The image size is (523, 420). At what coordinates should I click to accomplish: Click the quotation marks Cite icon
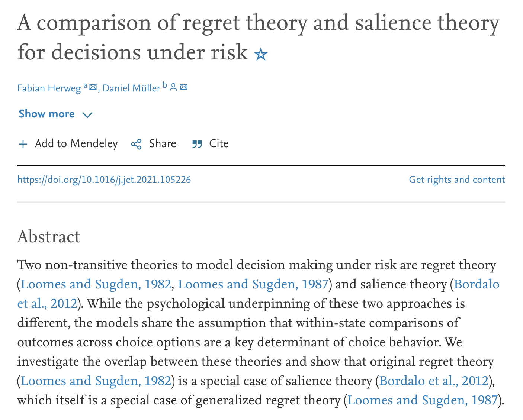[197, 144]
